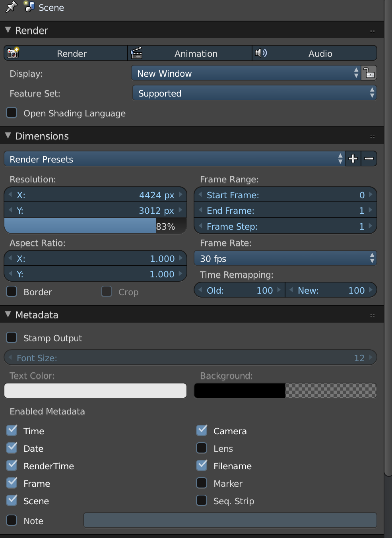Screen dimensions: 392x538
Task: Decrease Resolution Y with left arrow
Action: pyautogui.click(x=10, y=210)
